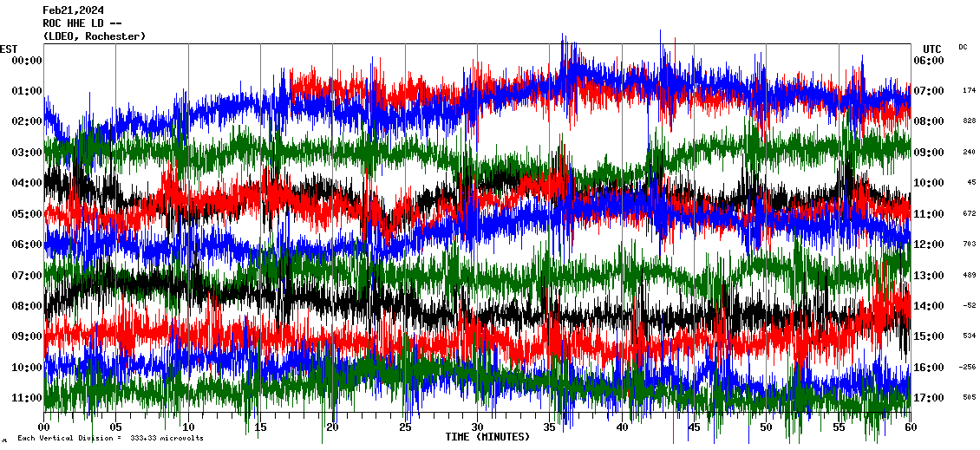Select the 06:00 UTC row label
The image size is (980, 450).
click(928, 61)
